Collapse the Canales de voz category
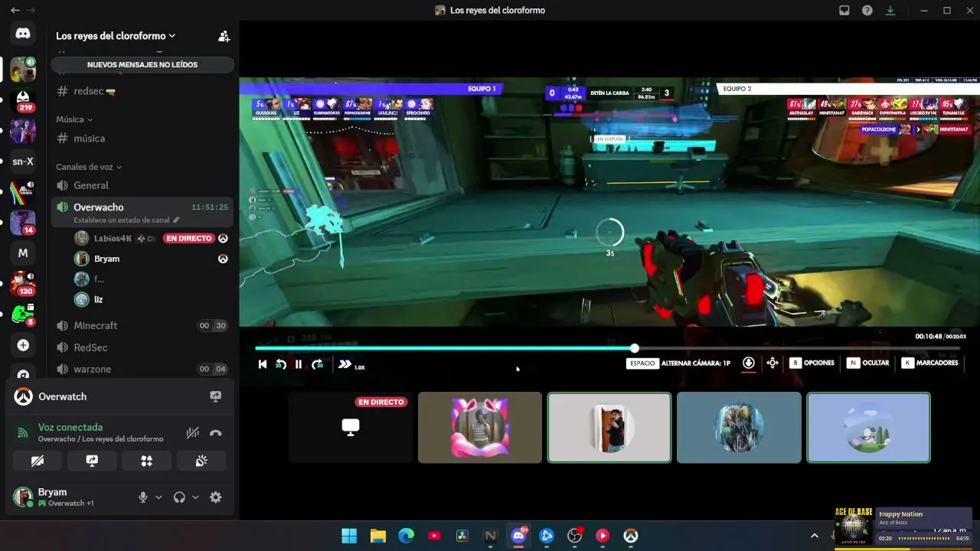 coord(89,167)
